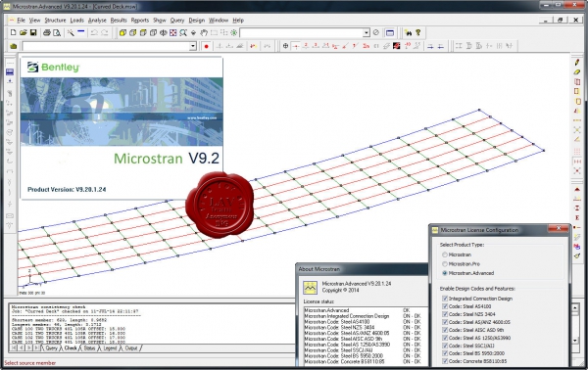Toggle Code: Steel AS4100 checkbox
588x370 pixels.
pos(445,306)
